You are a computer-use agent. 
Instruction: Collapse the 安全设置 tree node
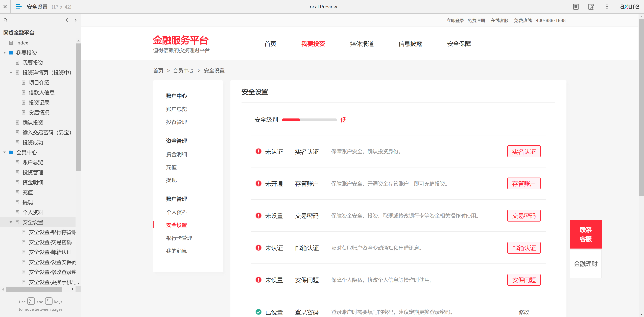click(x=11, y=222)
